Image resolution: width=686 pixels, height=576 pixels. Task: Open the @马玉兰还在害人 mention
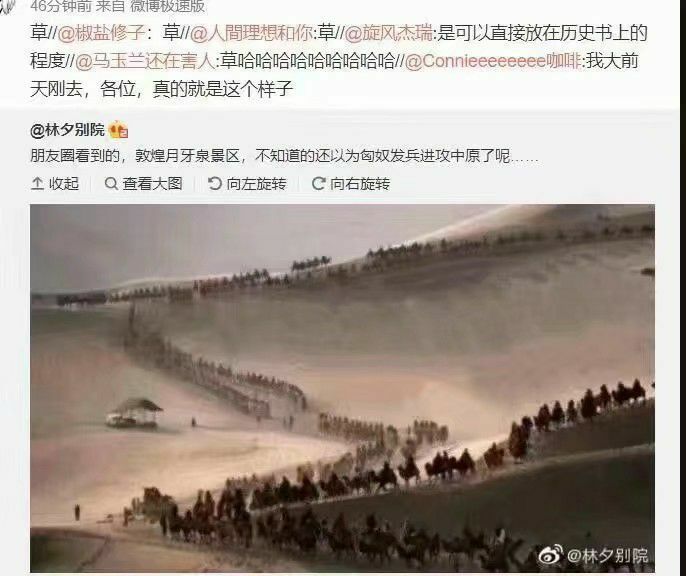[x=145, y=61]
